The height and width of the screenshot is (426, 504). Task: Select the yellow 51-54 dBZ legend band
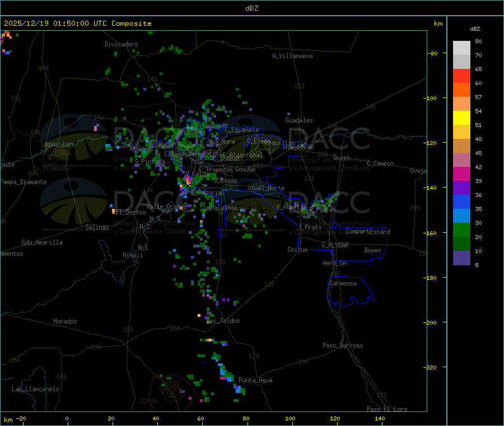click(x=461, y=118)
